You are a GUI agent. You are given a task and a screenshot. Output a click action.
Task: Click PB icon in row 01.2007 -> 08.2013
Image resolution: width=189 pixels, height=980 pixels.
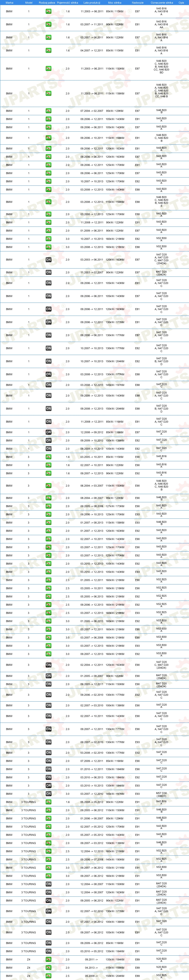click(x=48, y=523)
